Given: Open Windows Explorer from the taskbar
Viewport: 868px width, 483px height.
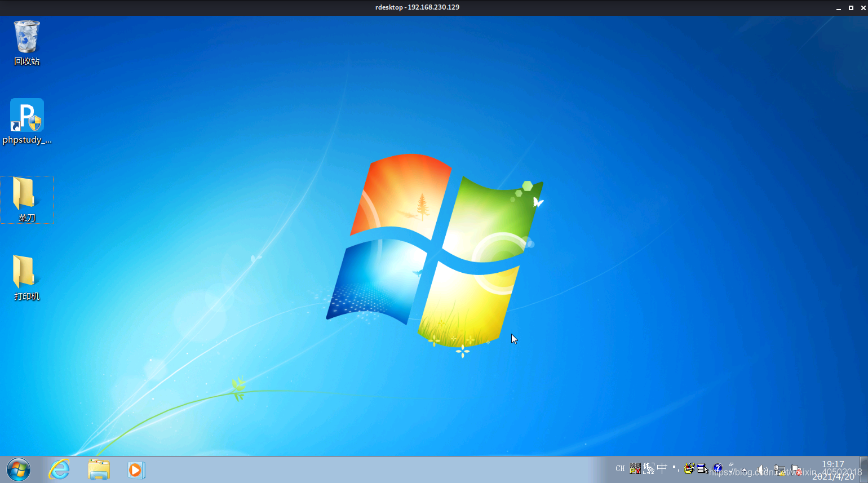Looking at the screenshot, I should pos(99,469).
